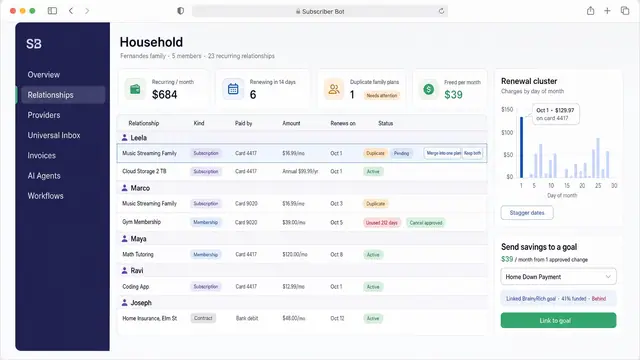640x360 pixels.
Task: Select Relationships in the sidebar
Action: click(63, 95)
